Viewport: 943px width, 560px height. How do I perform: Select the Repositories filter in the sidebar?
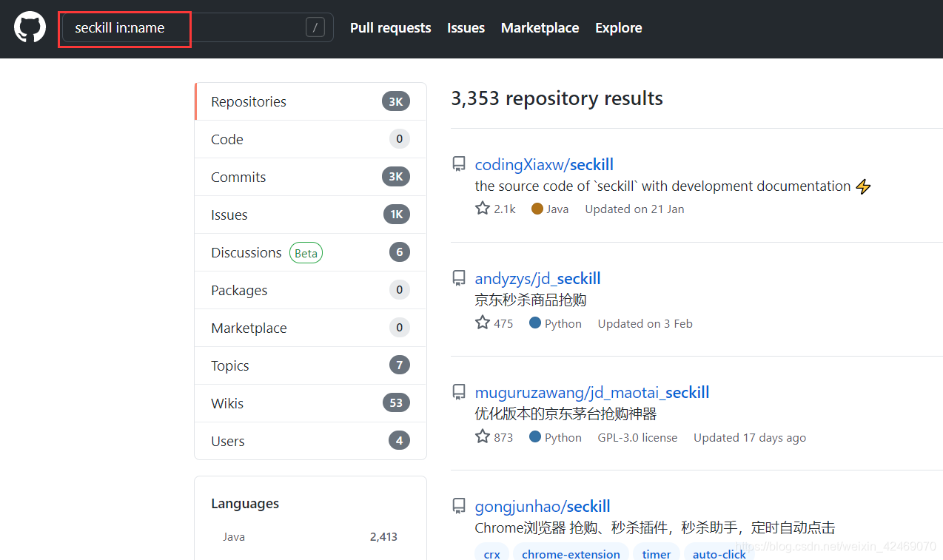pyautogui.click(x=310, y=101)
